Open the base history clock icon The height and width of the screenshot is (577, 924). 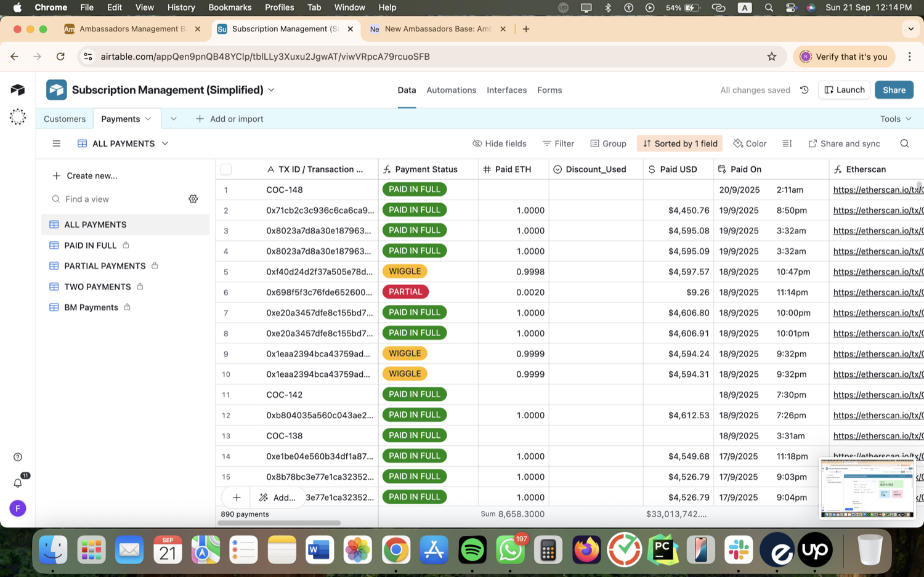pyautogui.click(x=804, y=90)
